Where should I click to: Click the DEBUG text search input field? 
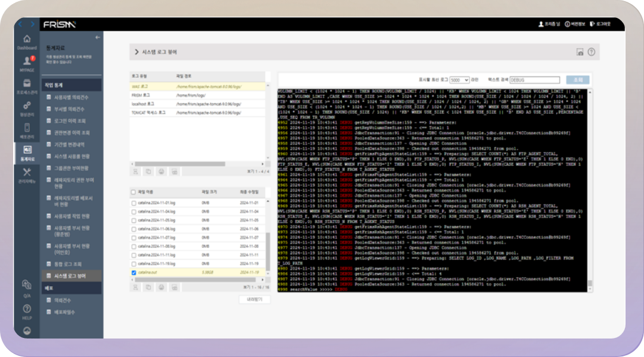(x=535, y=80)
